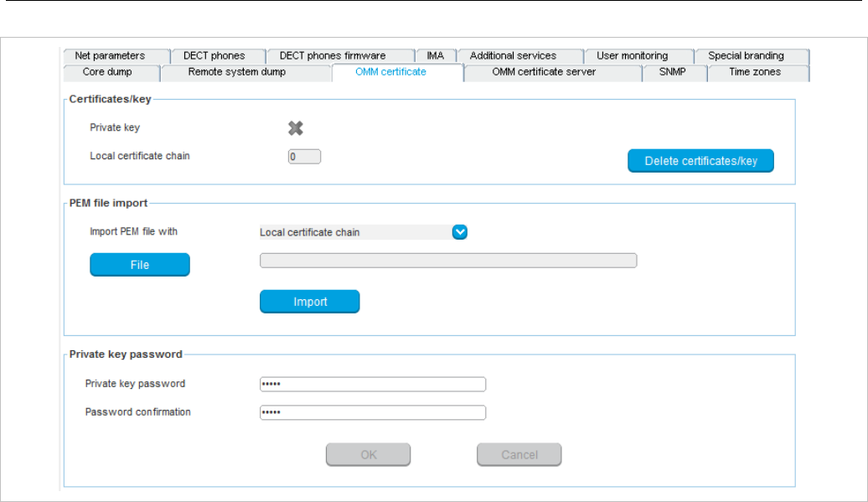This screenshot has height=502, width=868.
Task: Open OMM certificate server tab
Action: click(552, 73)
